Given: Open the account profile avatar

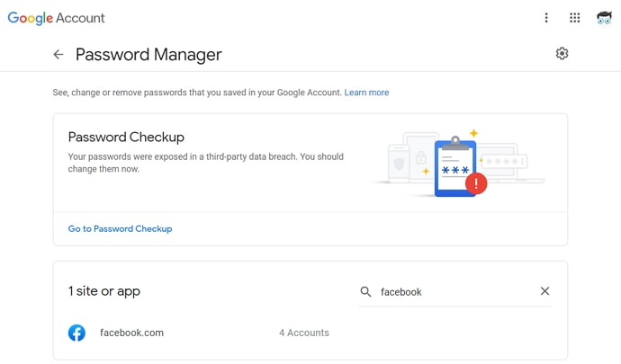Looking at the screenshot, I should tap(604, 18).
